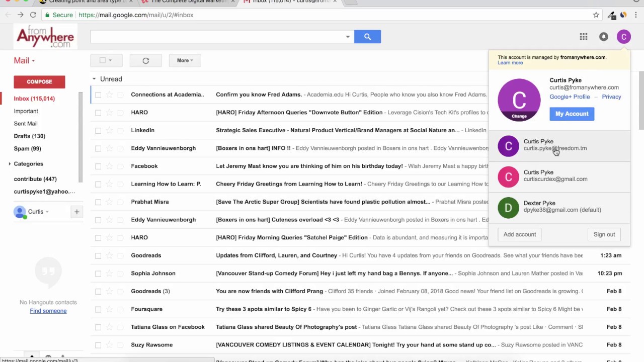Screen dimensions: 644x362
Task: Click the Sign out button
Action: (604, 234)
